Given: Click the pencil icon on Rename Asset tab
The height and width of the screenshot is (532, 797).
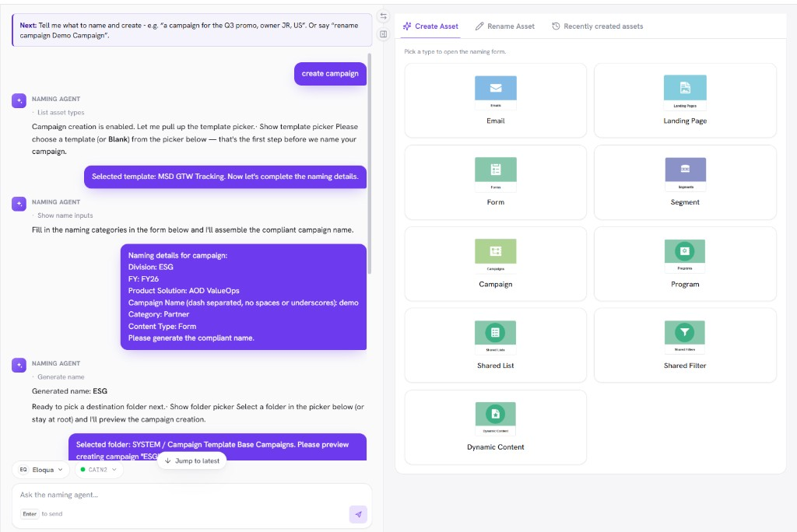Looking at the screenshot, I should (479, 26).
